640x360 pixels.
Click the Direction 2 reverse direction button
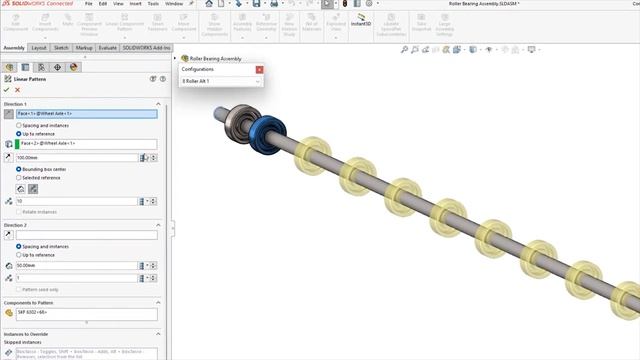[x=8, y=235]
